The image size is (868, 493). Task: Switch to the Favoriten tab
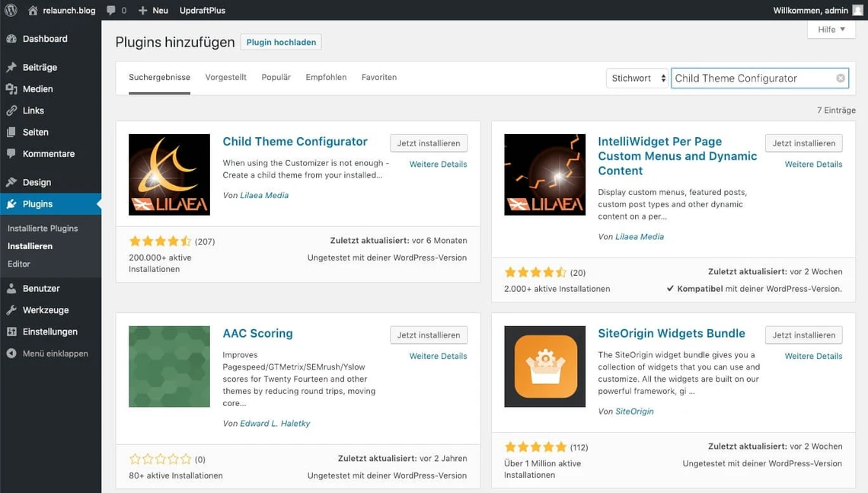click(x=378, y=78)
